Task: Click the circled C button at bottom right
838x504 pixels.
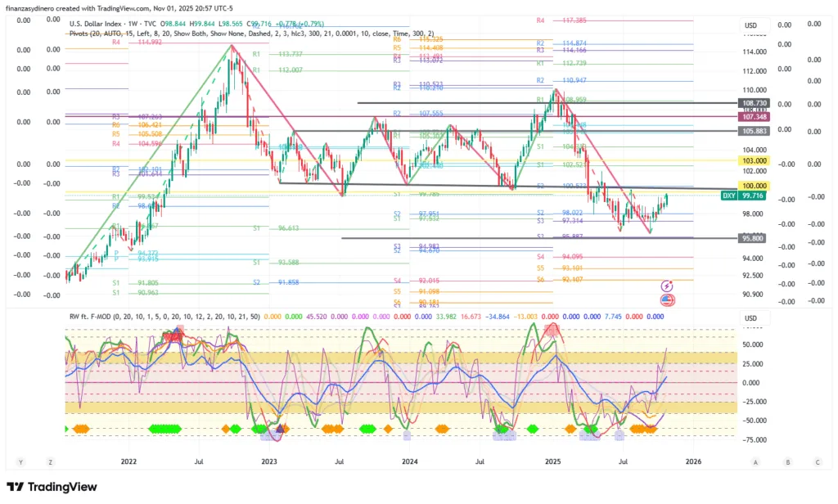Action: 816,462
